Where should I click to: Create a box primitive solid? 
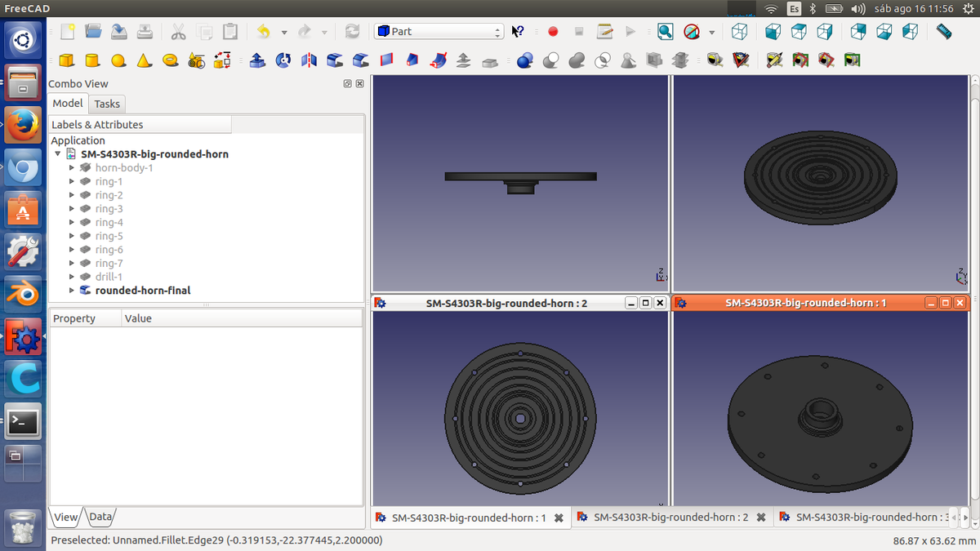[x=66, y=60]
